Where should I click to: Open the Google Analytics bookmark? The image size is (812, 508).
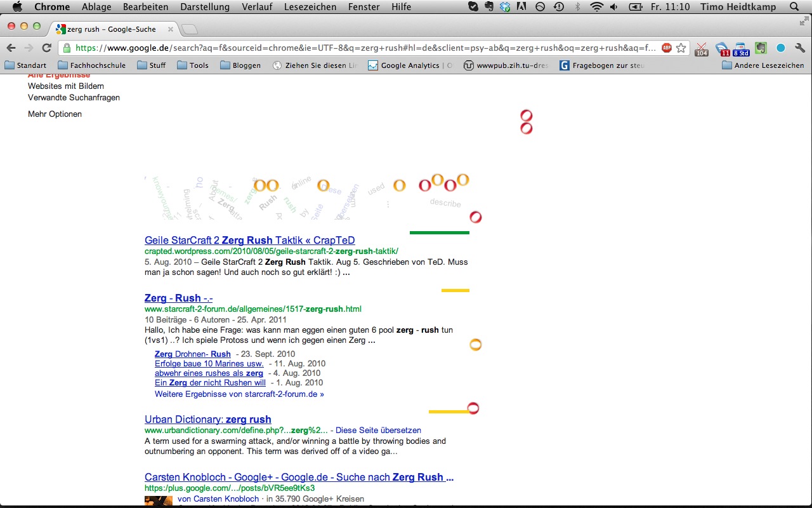[x=410, y=65]
